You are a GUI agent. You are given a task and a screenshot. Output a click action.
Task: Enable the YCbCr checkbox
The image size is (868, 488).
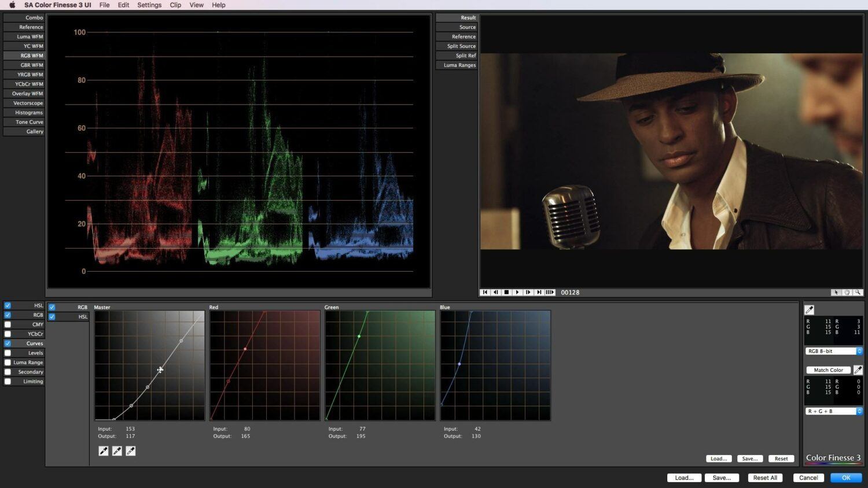(8, 334)
